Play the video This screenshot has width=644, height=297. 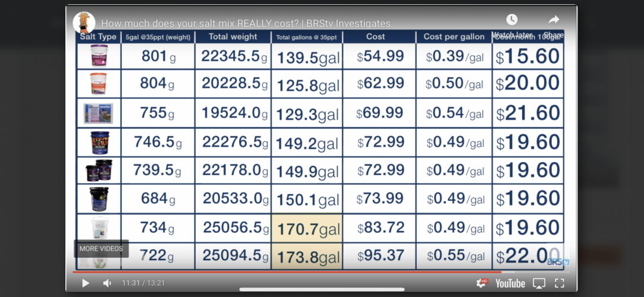[x=86, y=283]
